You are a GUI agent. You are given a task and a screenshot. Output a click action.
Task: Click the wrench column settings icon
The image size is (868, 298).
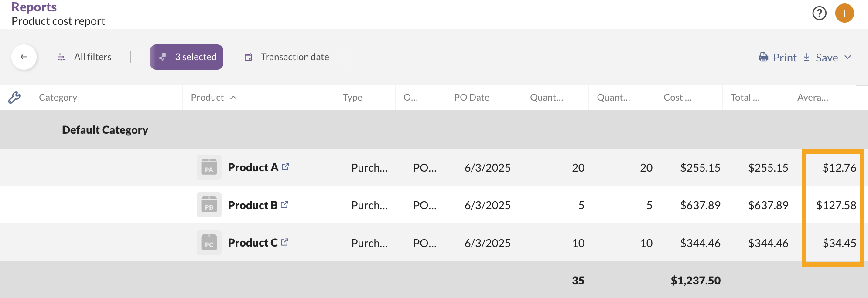coord(14,98)
